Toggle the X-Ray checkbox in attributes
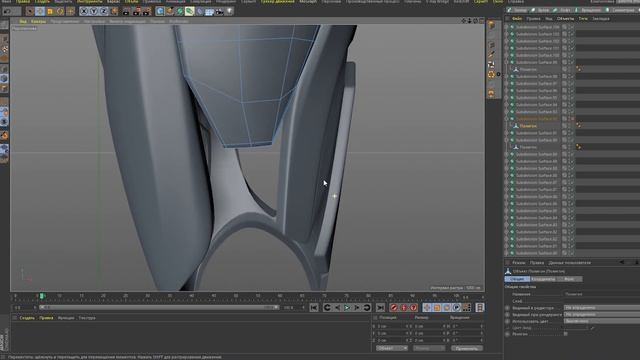Image resolution: width=640 pixels, height=360 pixels. pyautogui.click(x=566, y=334)
